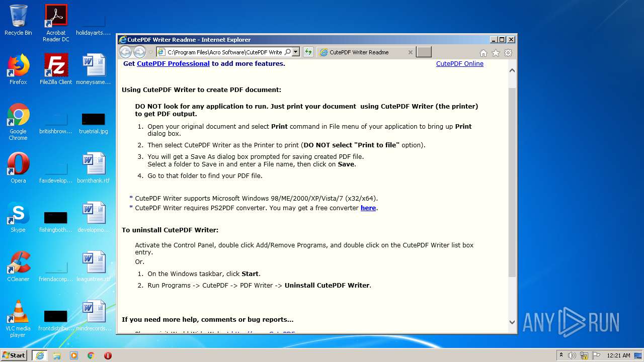Select the Google Chrome desktop shortcut
Image resolution: width=644 pixels, height=362 pixels.
point(18,122)
